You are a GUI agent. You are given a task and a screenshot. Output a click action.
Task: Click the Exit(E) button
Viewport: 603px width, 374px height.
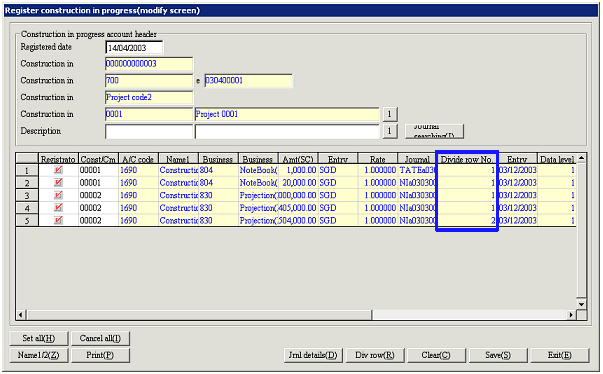560,355
